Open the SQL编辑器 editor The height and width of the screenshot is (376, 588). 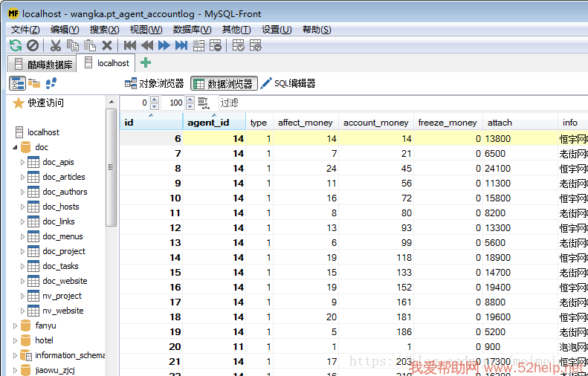tap(288, 84)
